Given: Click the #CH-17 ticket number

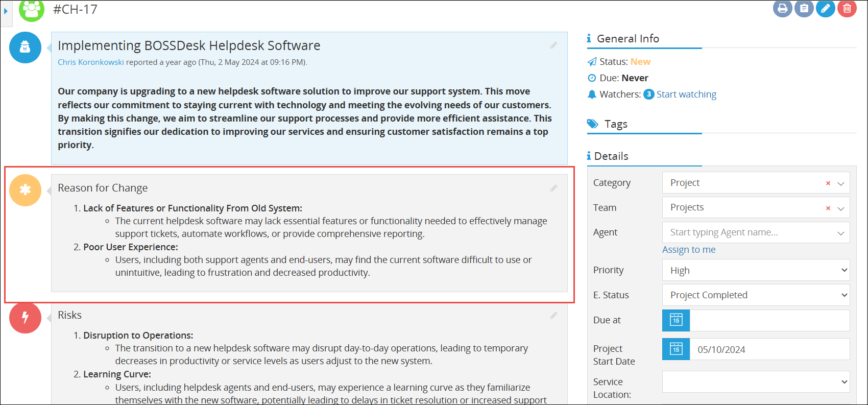Looking at the screenshot, I should click(75, 9).
